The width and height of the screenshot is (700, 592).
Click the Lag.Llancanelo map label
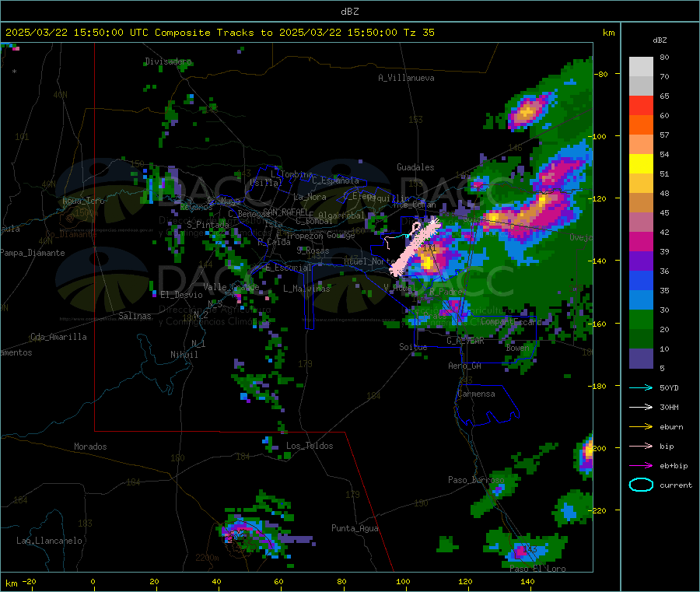[50, 541]
